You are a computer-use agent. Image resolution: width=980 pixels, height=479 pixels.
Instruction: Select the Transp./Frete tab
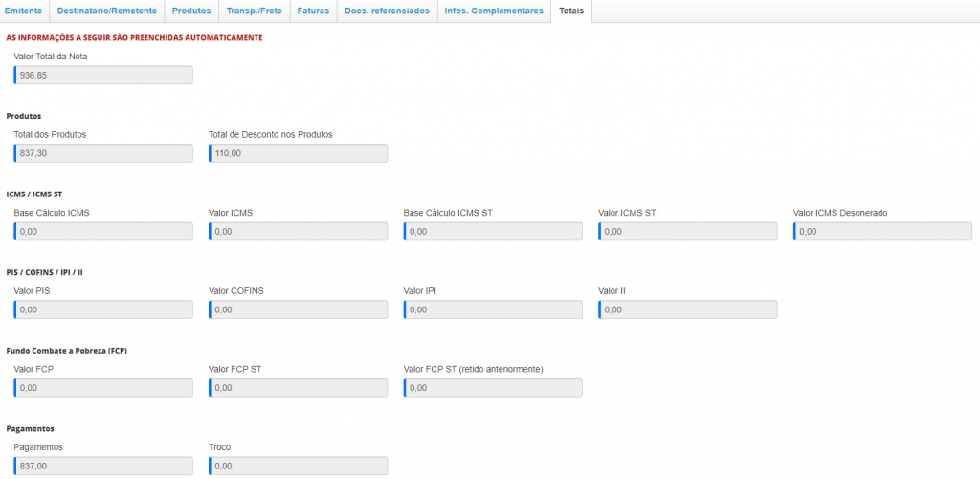click(x=253, y=11)
